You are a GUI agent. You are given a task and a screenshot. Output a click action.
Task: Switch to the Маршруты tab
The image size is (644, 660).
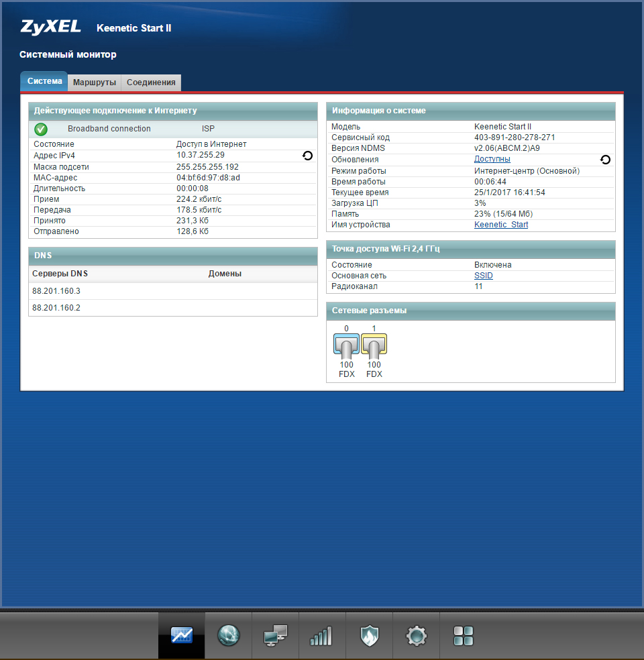[95, 82]
